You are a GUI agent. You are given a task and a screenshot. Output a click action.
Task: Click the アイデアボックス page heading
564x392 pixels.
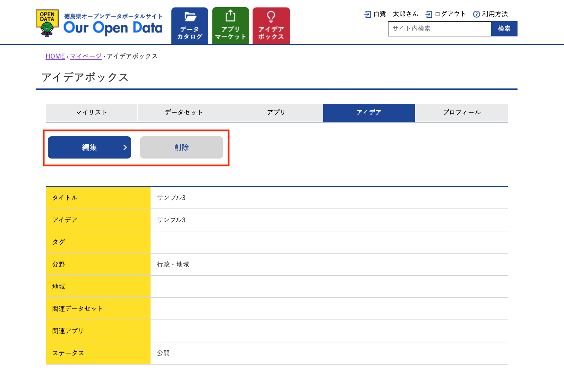tap(85, 77)
